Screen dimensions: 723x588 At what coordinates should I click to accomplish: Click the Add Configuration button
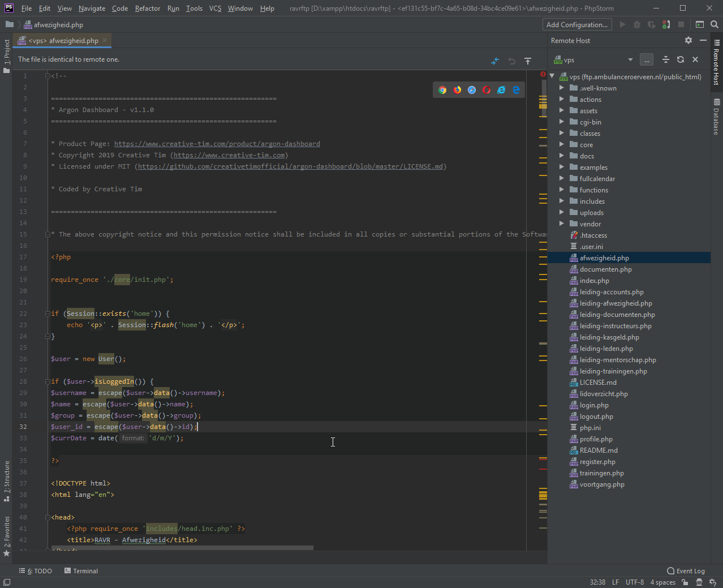click(x=576, y=24)
